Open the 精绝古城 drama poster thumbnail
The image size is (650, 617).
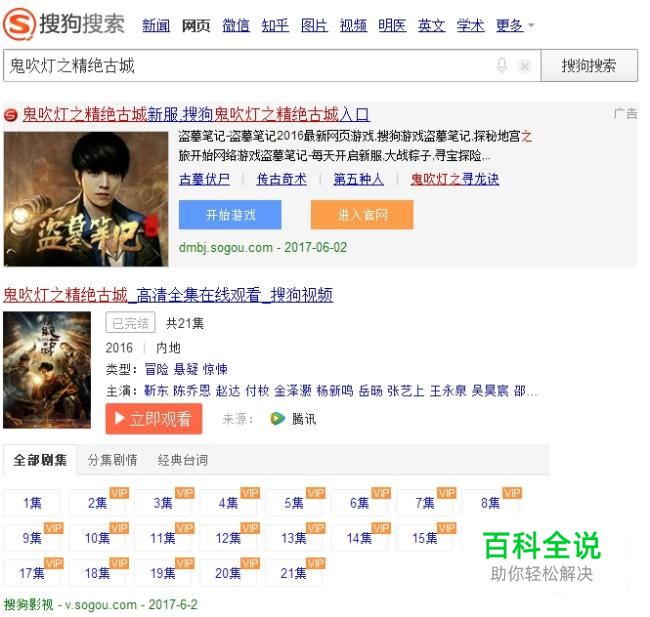[47, 370]
